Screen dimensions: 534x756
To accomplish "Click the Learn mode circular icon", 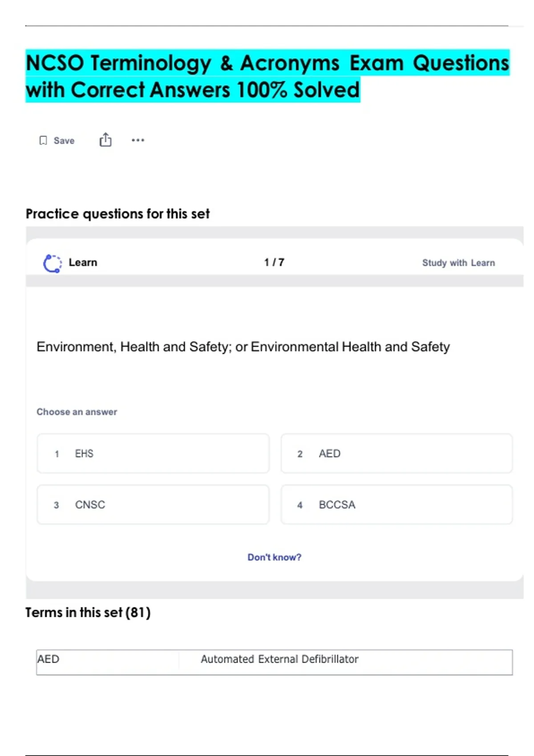I will pos(52,263).
